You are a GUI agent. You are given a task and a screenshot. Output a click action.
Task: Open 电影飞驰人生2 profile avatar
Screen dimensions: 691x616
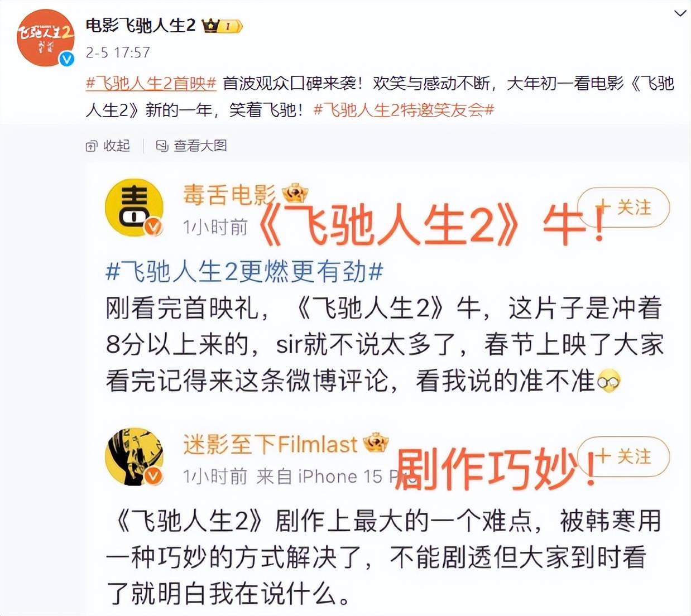[x=46, y=37]
